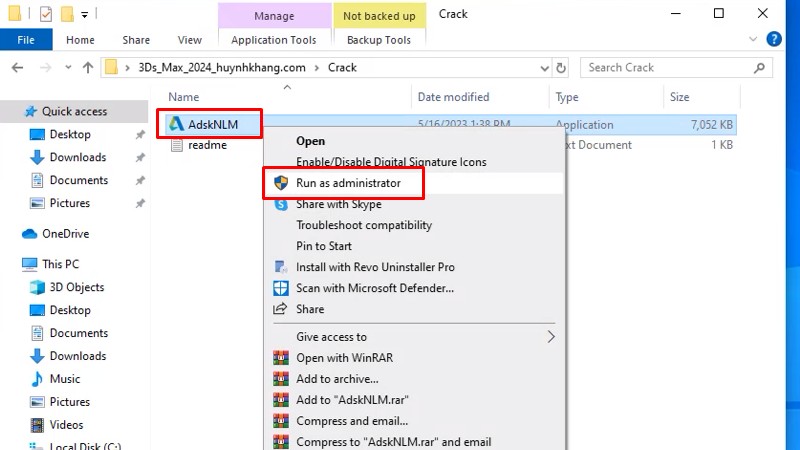
Task: Select OneDrive in the navigation pane
Action: [65, 233]
